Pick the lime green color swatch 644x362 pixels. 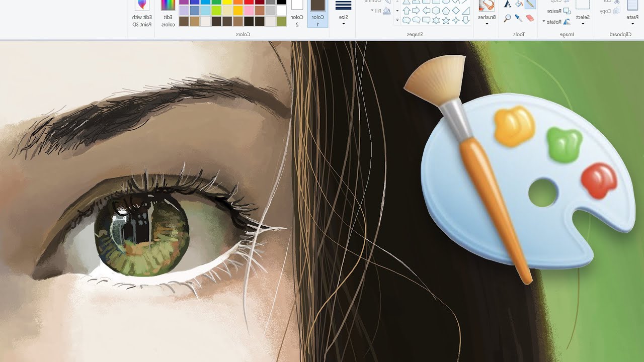tap(216, 11)
